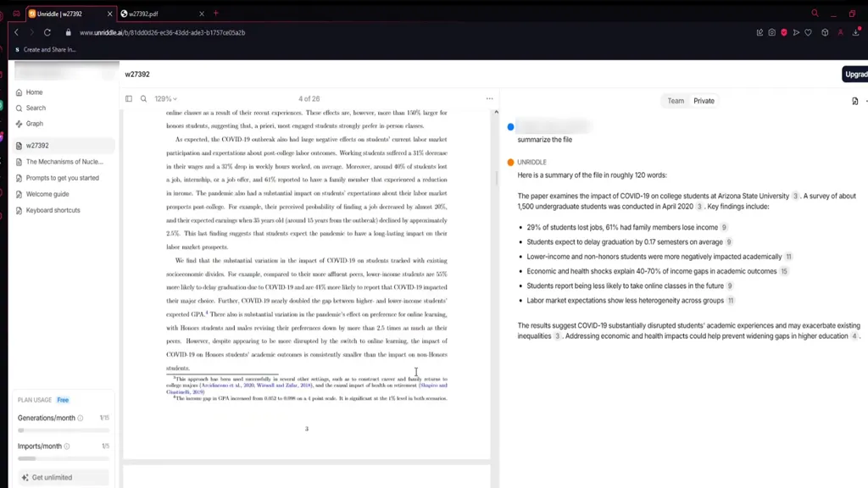
Task: Open a new browser tab
Action: tap(216, 14)
